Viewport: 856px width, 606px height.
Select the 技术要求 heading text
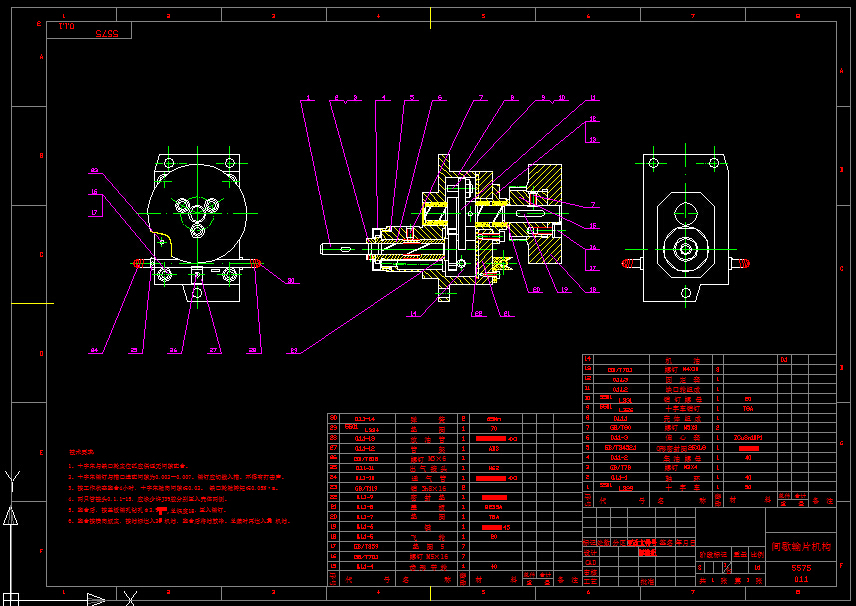click(x=81, y=452)
